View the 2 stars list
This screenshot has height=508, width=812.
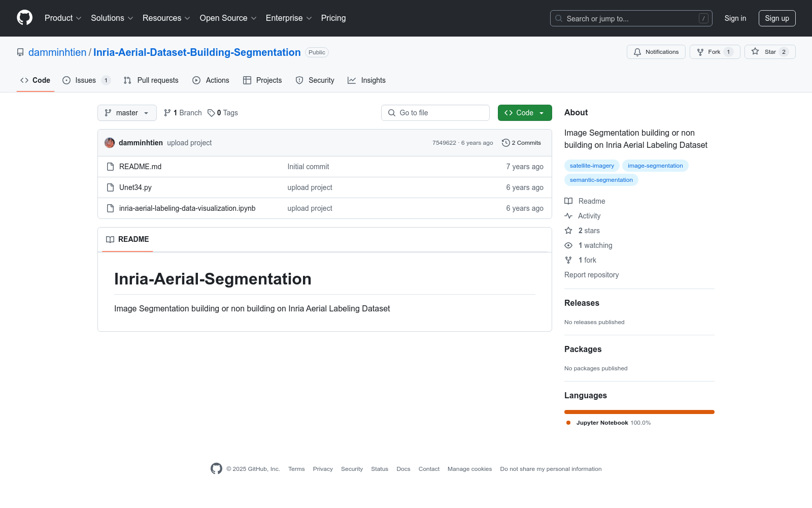tap(582, 231)
